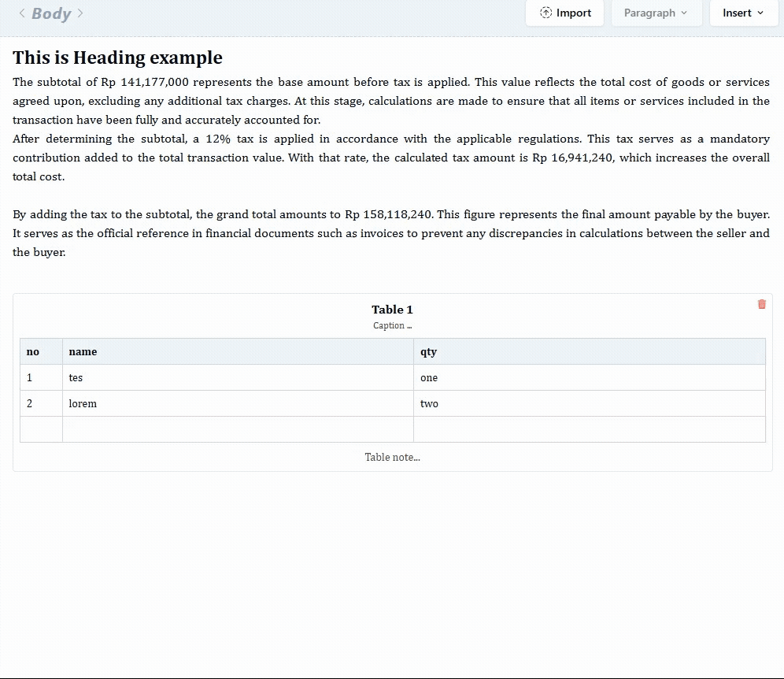Place cursor in the 'This is Heading example' heading
This screenshot has height=679, width=784.
(117, 58)
